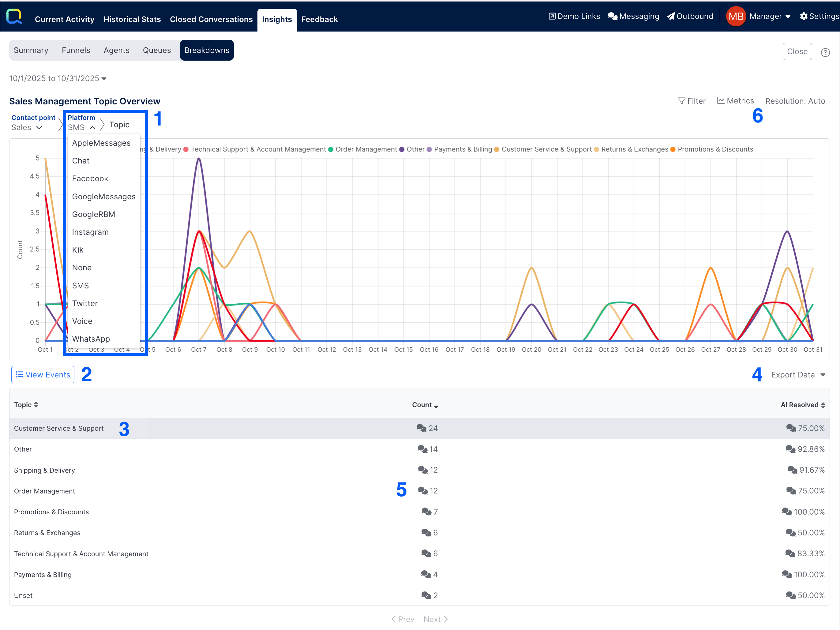Open Messaging with the chat bubbles icon

[x=612, y=16]
